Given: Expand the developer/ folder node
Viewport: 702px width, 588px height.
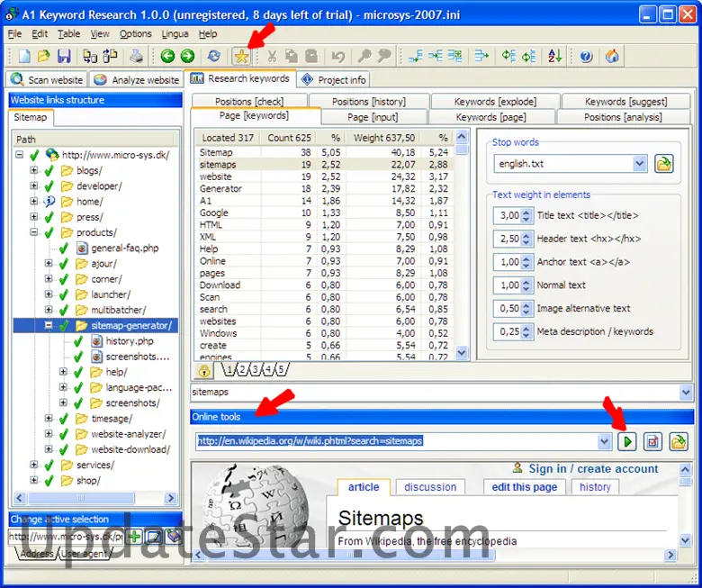Looking at the screenshot, I should 34,185.
